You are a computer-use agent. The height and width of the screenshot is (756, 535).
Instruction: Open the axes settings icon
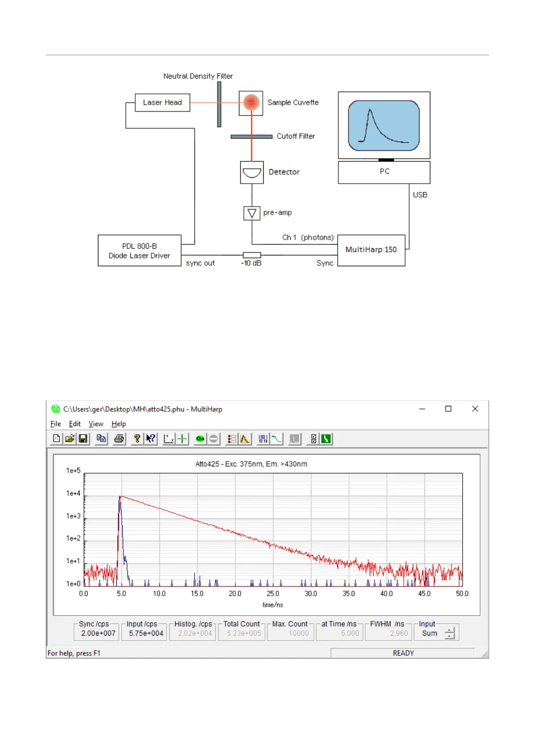point(168,439)
